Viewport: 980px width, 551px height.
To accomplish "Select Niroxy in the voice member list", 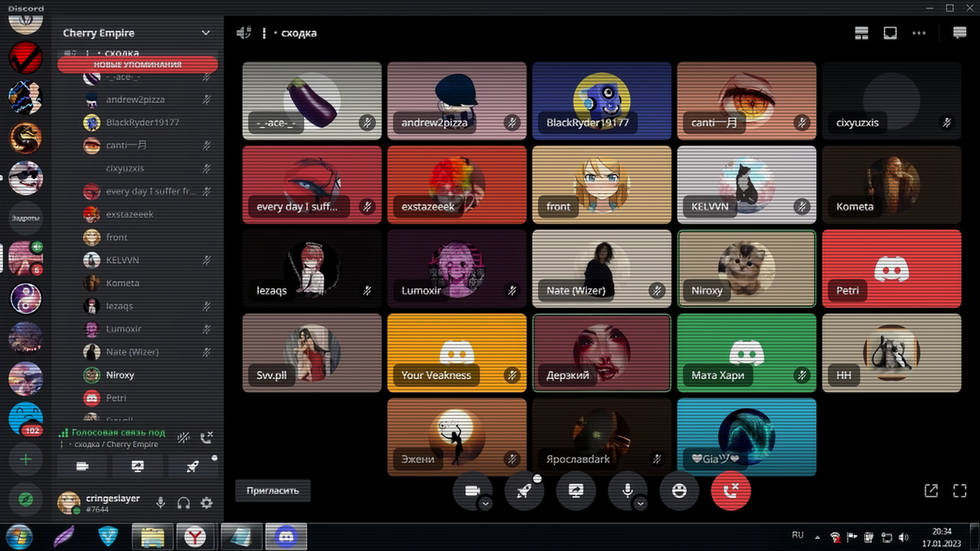I will tap(120, 375).
